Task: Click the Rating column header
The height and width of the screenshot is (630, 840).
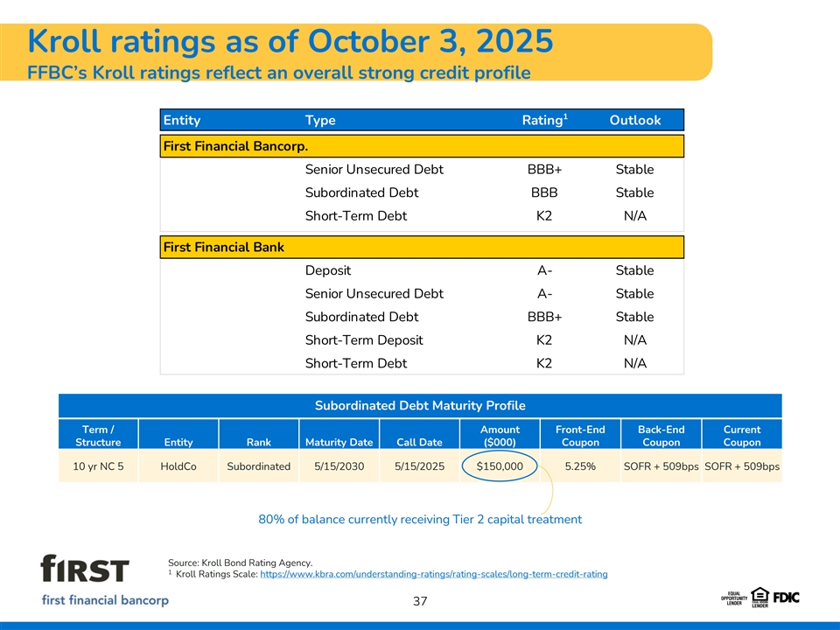Action: [542, 120]
